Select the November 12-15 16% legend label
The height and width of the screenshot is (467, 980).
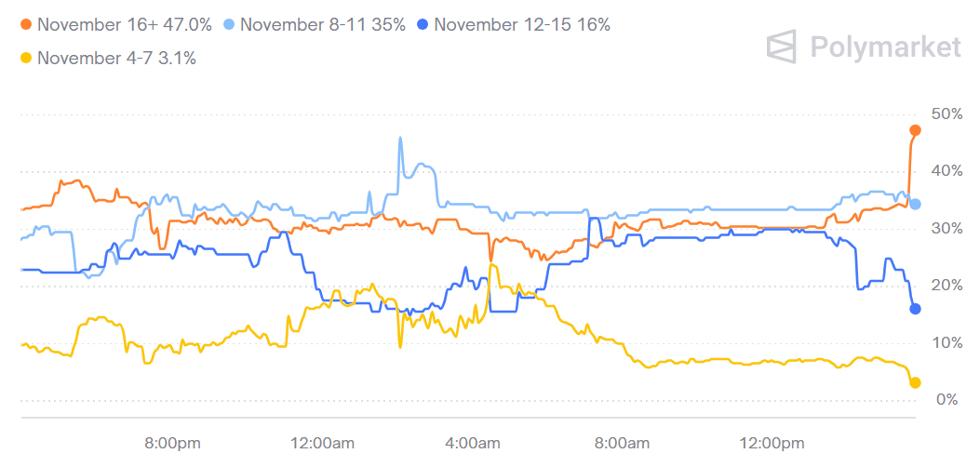click(x=521, y=25)
